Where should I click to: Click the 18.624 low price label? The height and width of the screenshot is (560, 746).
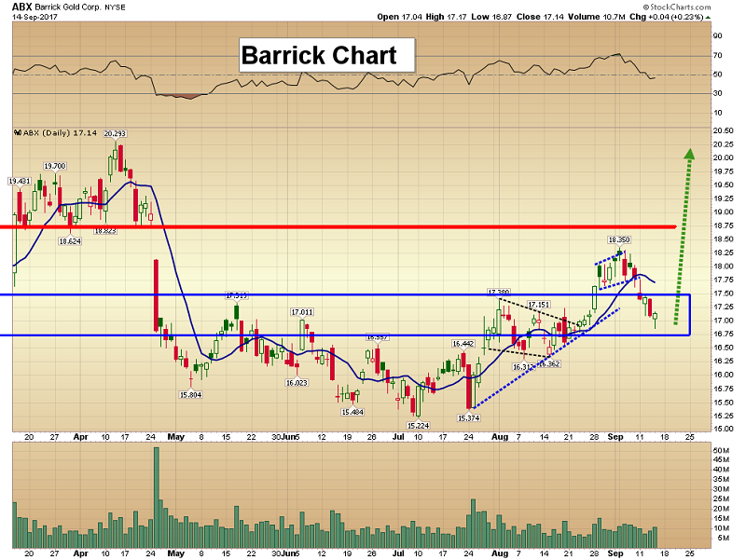pyautogui.click(x=70, y=241)
